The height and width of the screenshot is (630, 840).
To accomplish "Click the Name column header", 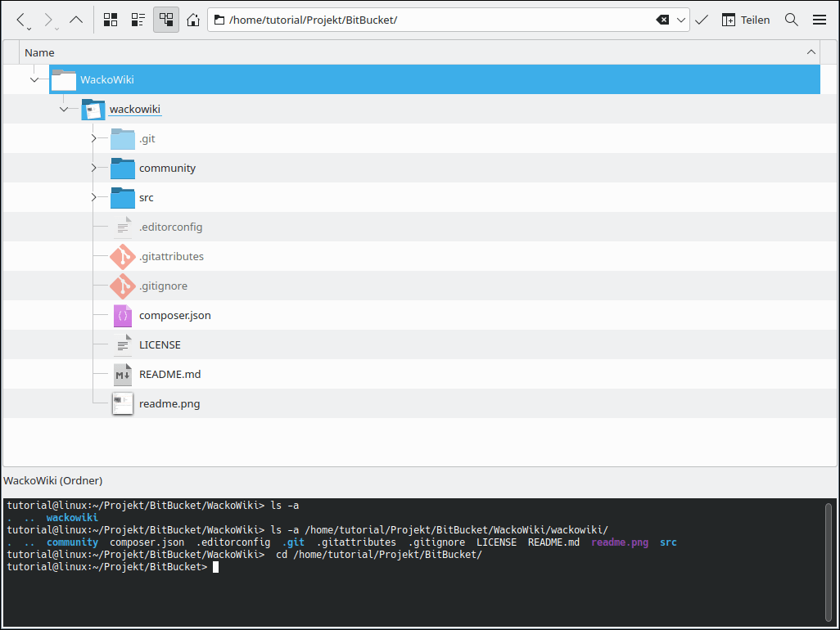I will (39, 52).
